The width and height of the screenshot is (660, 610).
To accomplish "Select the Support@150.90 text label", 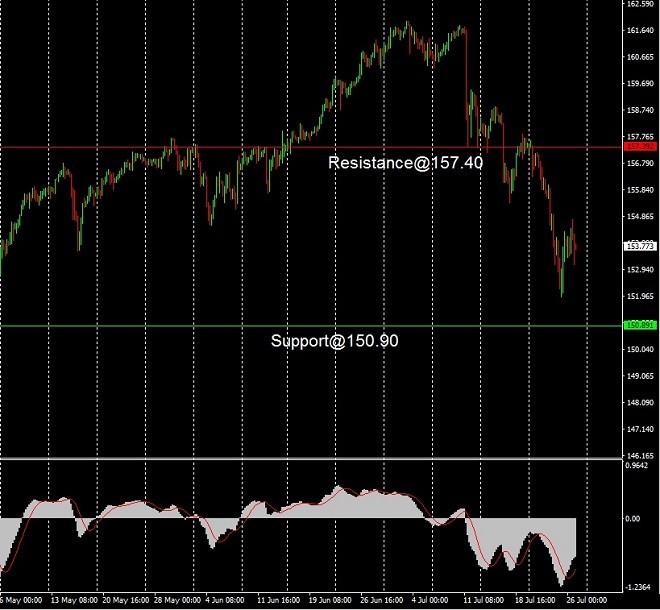I will (x=335, y=341).
